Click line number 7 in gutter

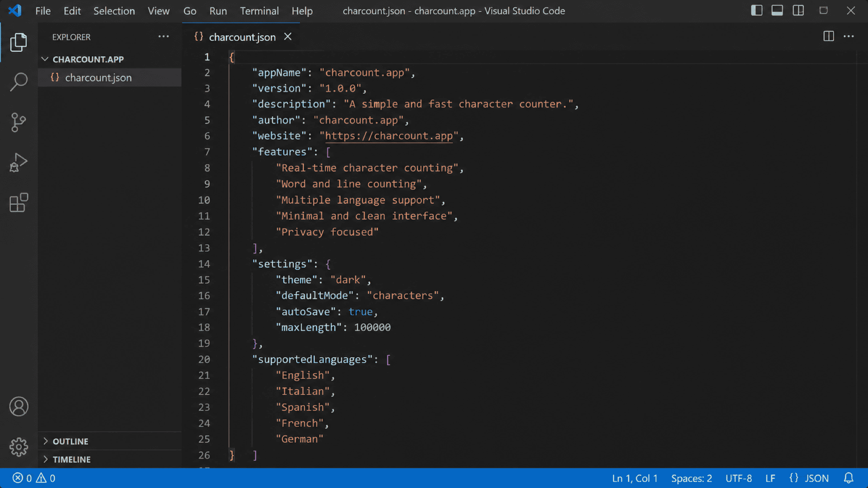click(207, 152)
